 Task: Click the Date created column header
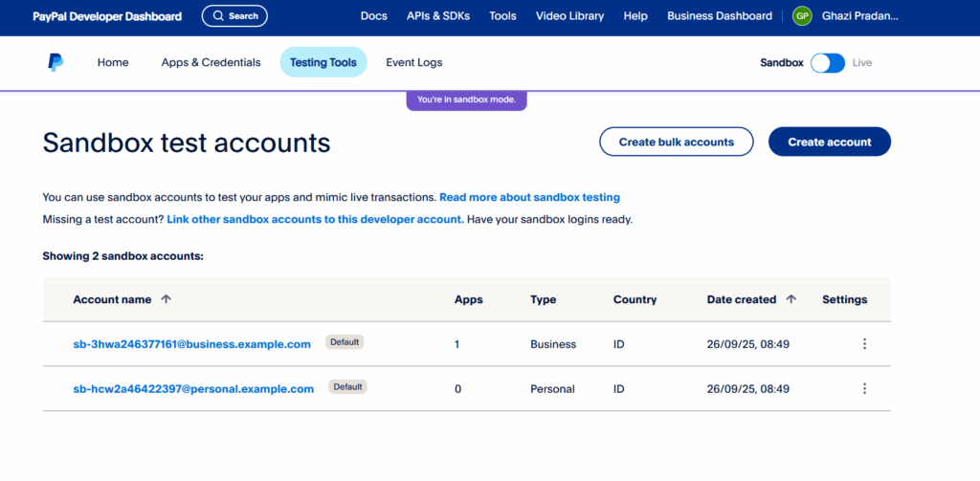coord(742,299)
